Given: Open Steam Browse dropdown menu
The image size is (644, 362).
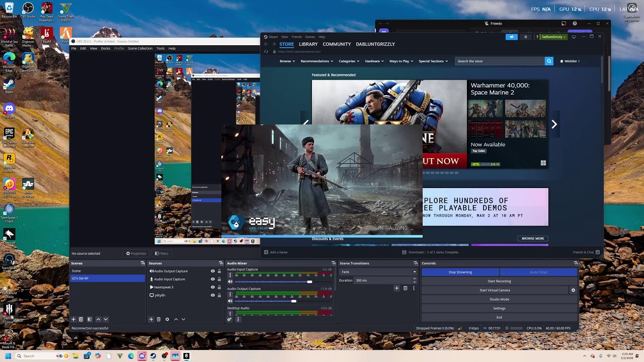Looking at the screenshot, I should [x=287, y=61].
